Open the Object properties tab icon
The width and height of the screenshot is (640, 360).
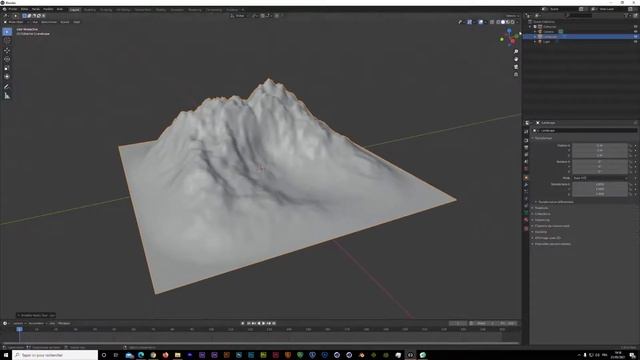(526, 178)
